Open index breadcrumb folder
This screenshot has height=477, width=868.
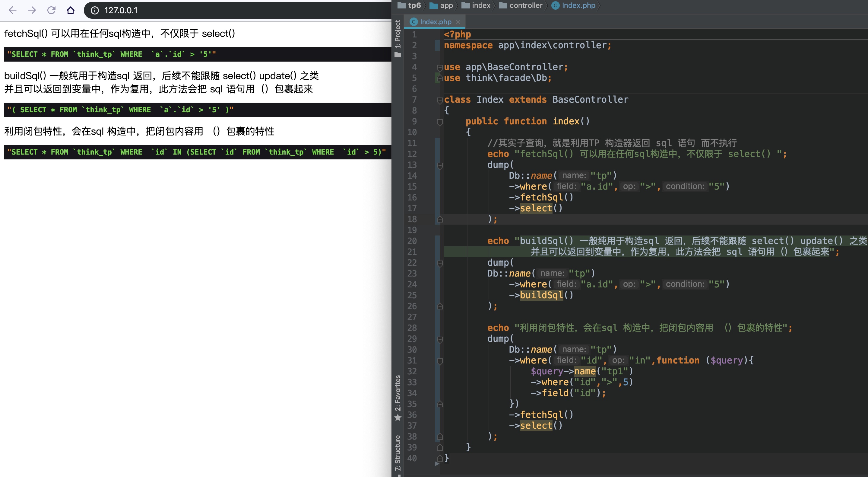point(476,5)
